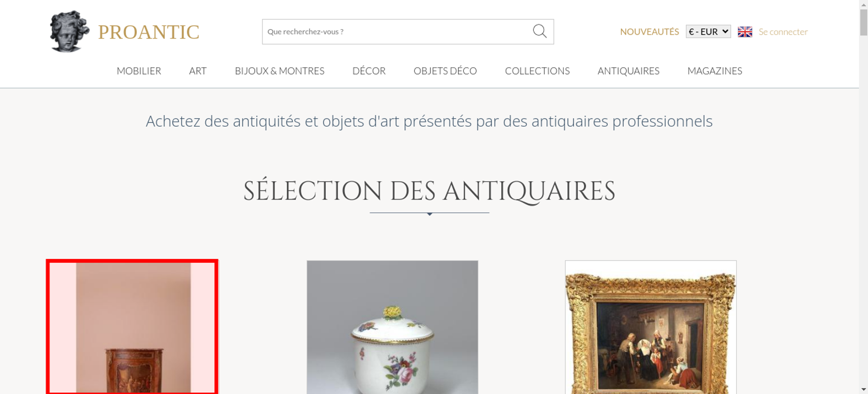Screen dimensions: 868x394
Task: Open Bijoux & Montres category
Action: [279, 71]
